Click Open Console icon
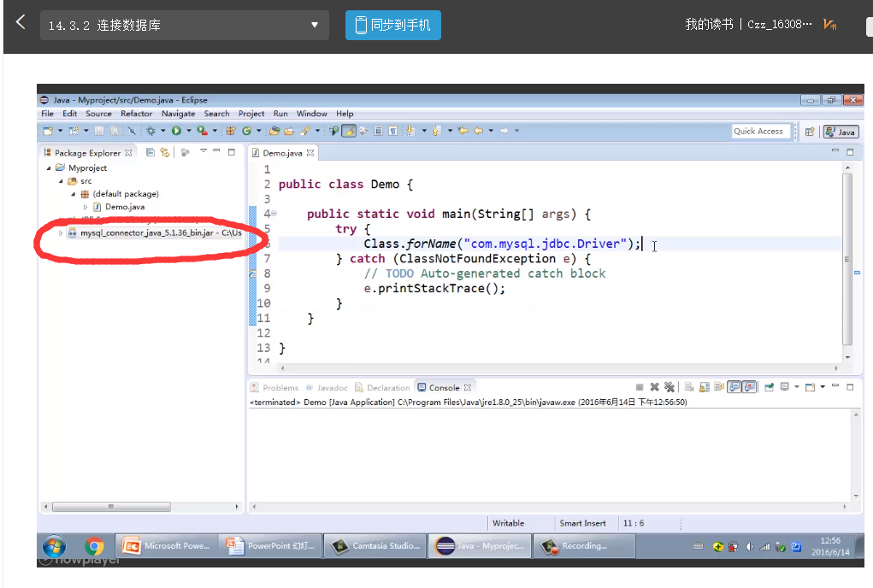The image size is (873, 588). pyautogui.click(x=810, y=387)
